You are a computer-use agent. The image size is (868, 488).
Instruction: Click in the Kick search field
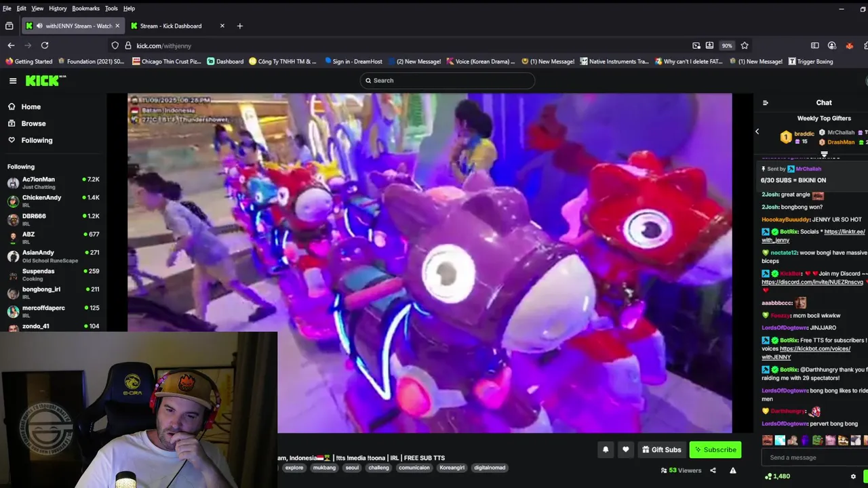tap(448, 81)
